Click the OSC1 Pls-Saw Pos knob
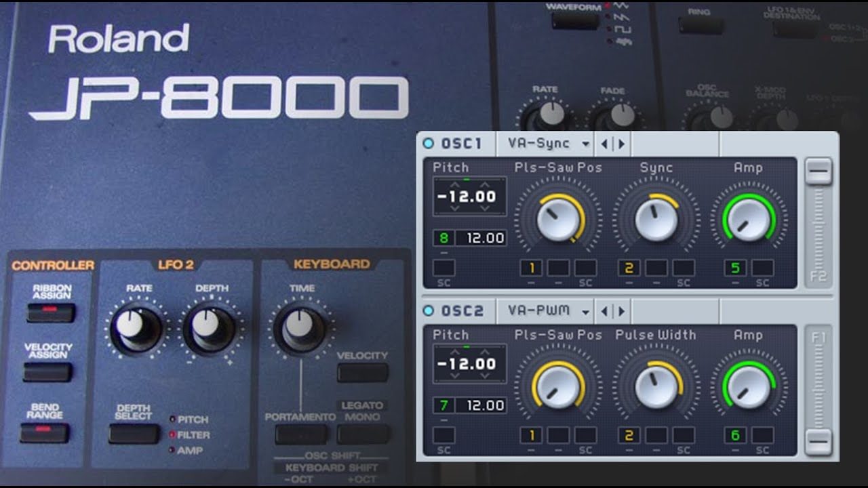This screenshot has height=488, width=868. pyautogui.click(x=558, y=220)
